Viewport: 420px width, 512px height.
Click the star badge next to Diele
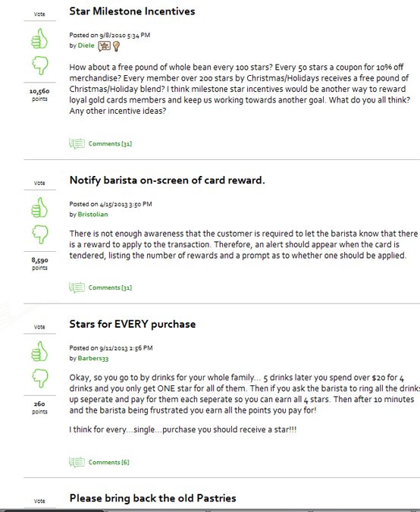pos(105,46)
